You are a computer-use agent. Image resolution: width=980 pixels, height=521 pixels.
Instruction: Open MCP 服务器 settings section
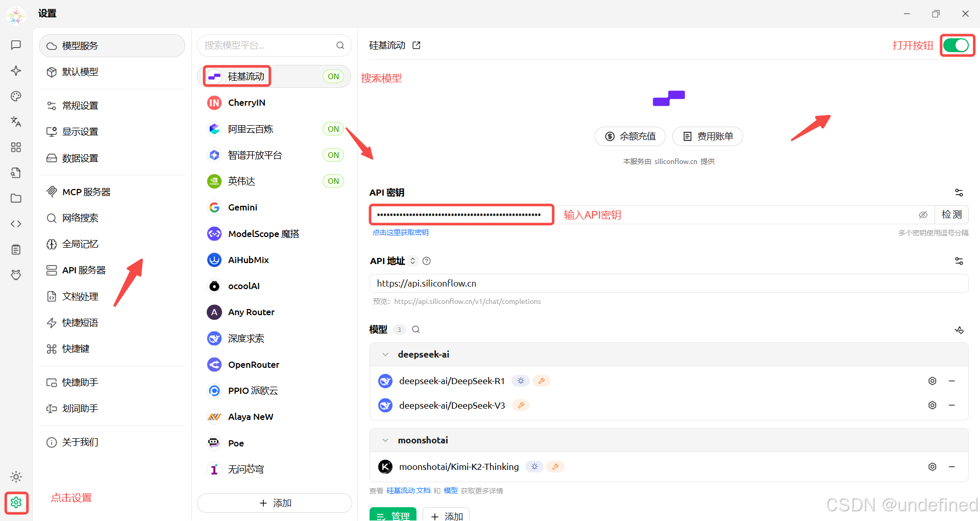112,192
